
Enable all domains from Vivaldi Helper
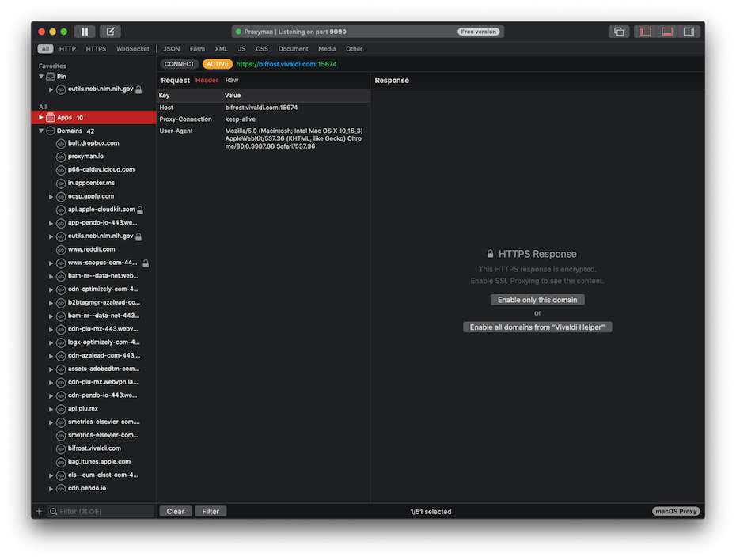coord(537,327)
